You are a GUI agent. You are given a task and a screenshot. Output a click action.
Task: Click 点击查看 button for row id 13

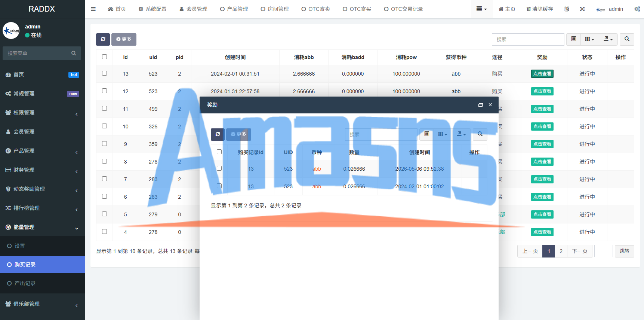(x=542, y=74)
